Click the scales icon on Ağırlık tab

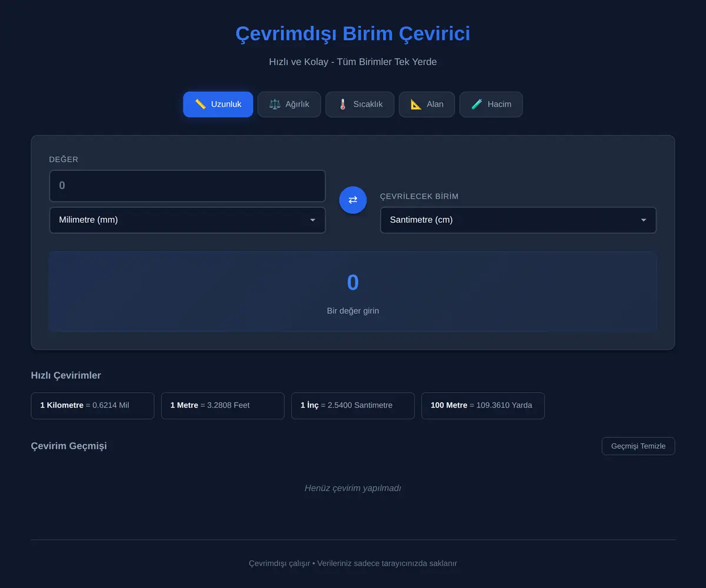click(275, 104)
